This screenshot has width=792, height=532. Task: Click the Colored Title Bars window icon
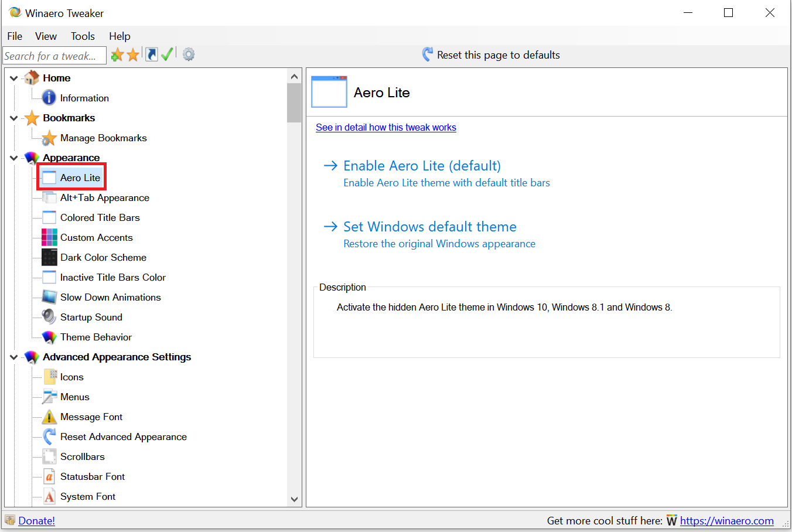49,217
